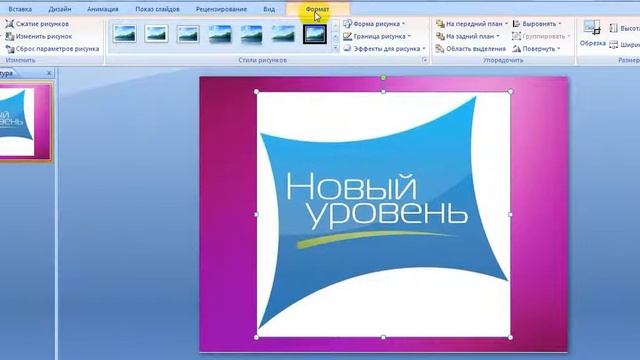
Task: Close the slides outline pane
Action: click(x=49, y=73)
